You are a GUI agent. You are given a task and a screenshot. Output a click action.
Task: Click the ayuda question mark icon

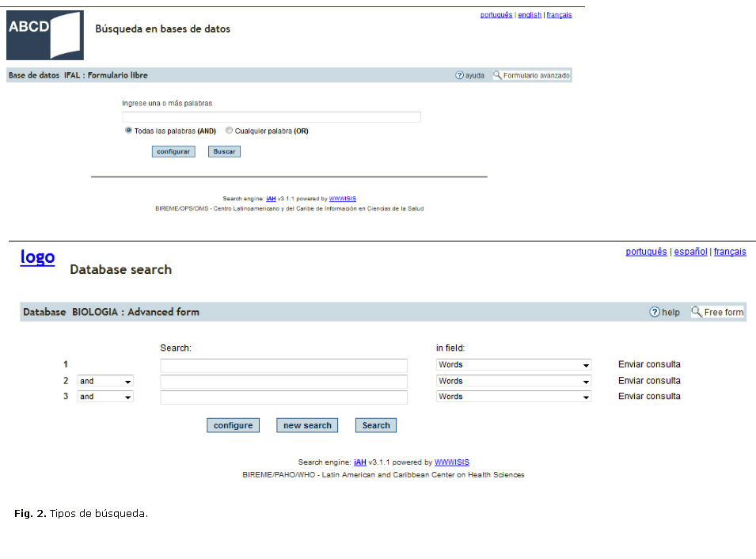click(459, 76)
